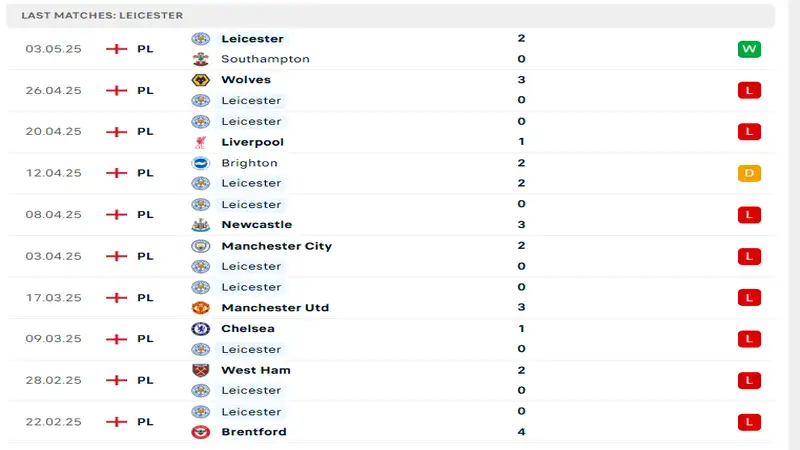Click the orange D draw badge

(749, 173)
